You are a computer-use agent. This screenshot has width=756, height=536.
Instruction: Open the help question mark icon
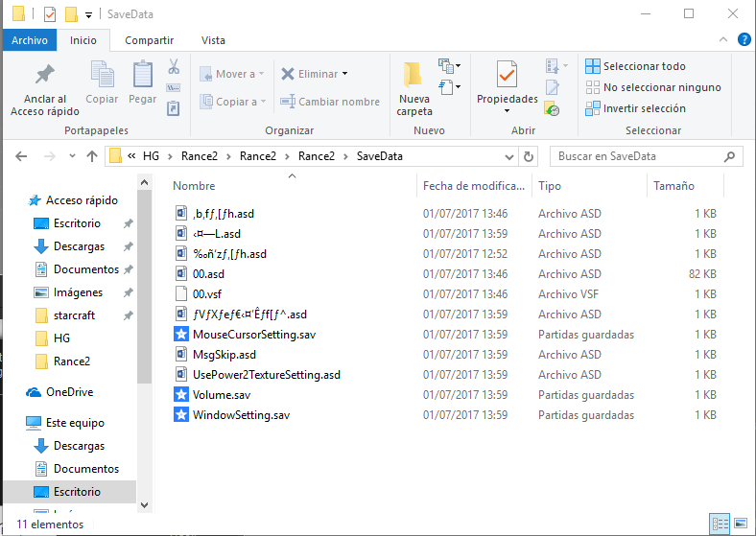[x=744, y=40]
